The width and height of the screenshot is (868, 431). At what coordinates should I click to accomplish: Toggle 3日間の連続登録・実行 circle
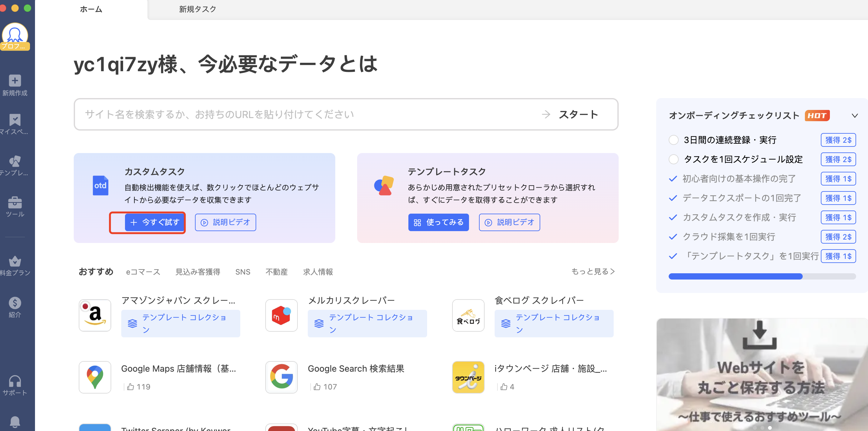coord(673,140)
